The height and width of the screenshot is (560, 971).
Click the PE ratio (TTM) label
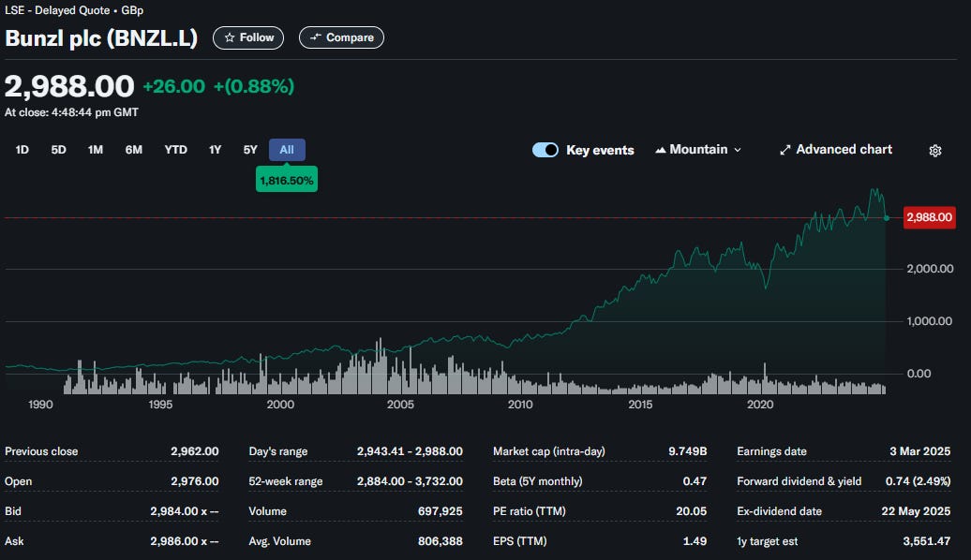point(530,511)
